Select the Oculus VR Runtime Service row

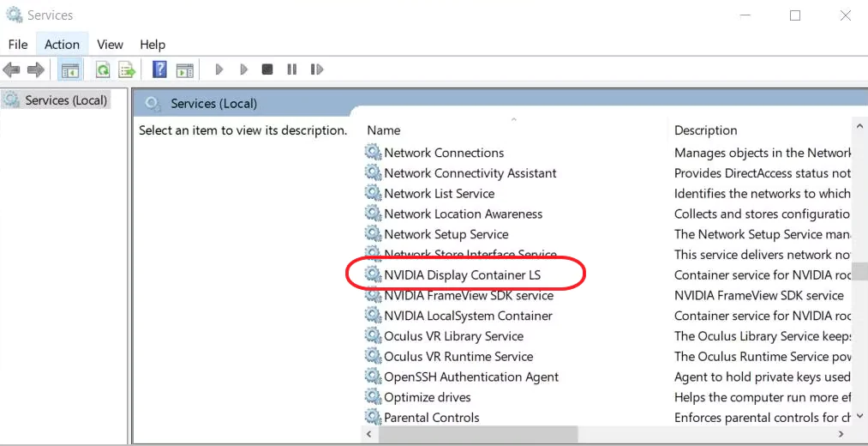[x=458, y=357]
